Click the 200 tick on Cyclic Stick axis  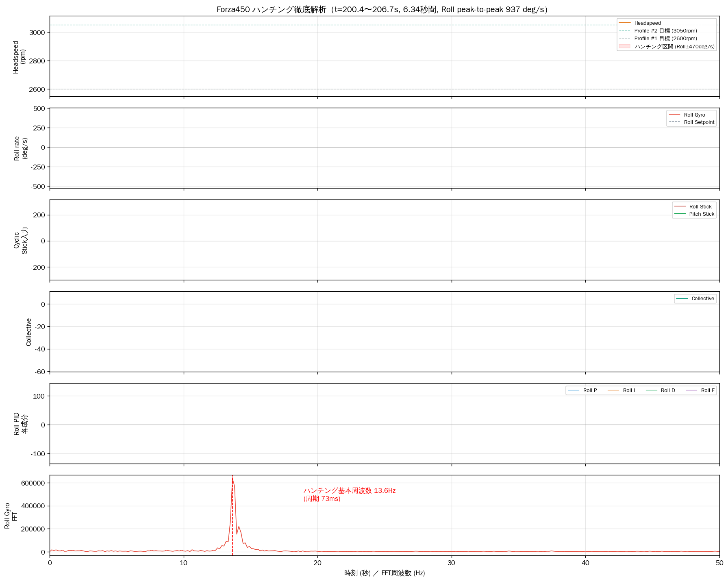point(39,215)
